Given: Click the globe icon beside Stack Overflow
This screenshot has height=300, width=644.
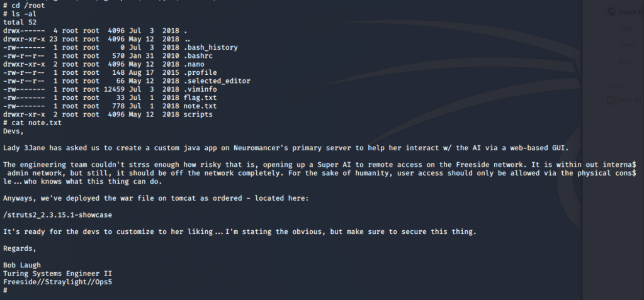Looking at the screenshot, I should 611,11.
